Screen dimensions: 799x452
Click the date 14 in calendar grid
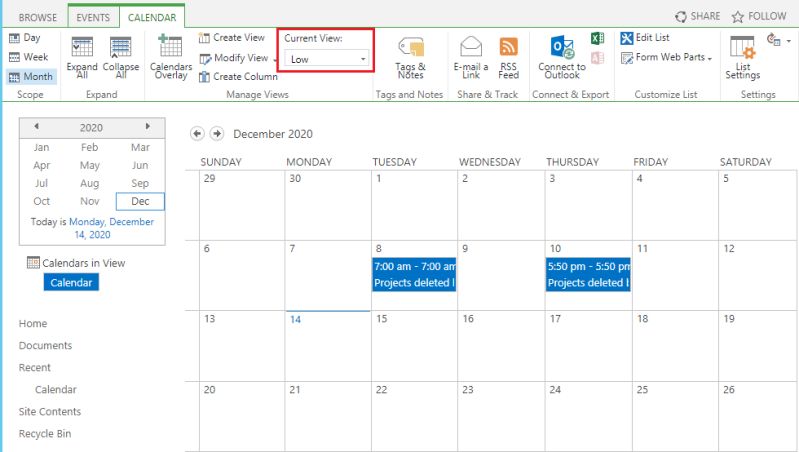295,320
